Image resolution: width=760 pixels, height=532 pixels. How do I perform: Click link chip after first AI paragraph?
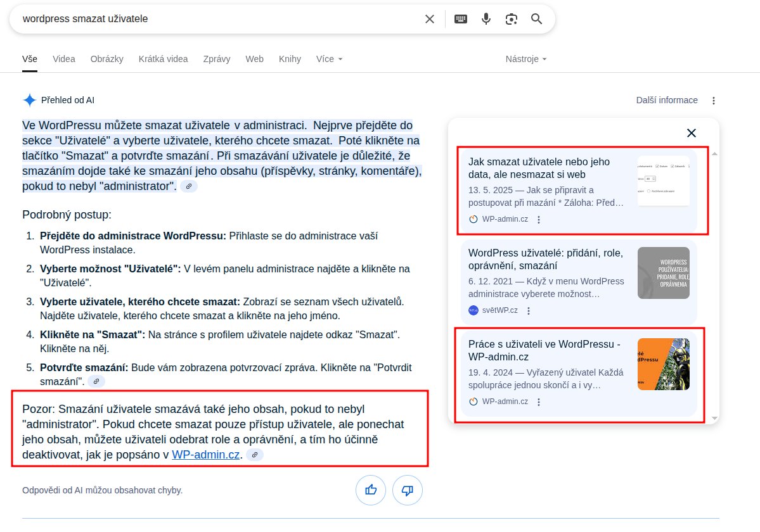(x=188, y=186)
